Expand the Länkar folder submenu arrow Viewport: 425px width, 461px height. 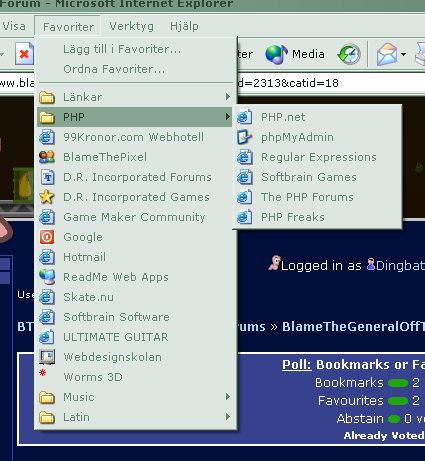tap(228, 97)
